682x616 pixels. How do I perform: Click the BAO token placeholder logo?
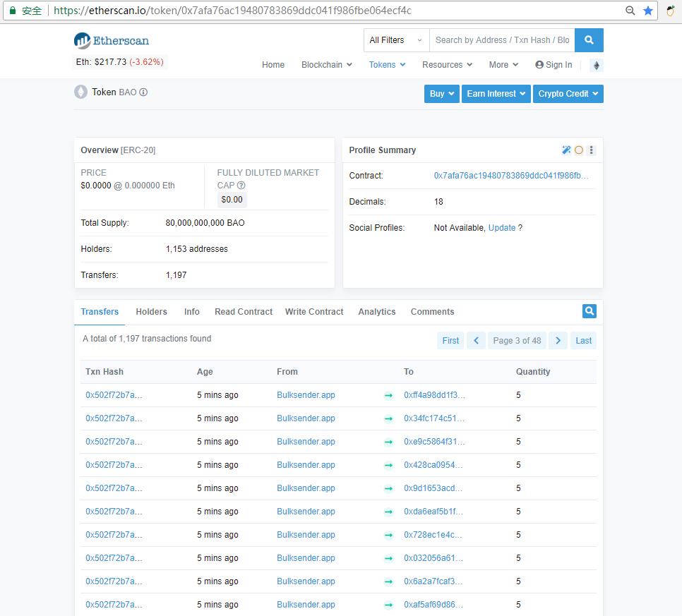point(81,92)
